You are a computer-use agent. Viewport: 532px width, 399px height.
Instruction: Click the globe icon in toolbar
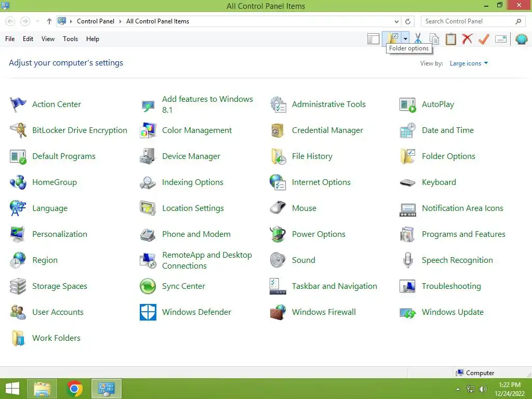521,38
